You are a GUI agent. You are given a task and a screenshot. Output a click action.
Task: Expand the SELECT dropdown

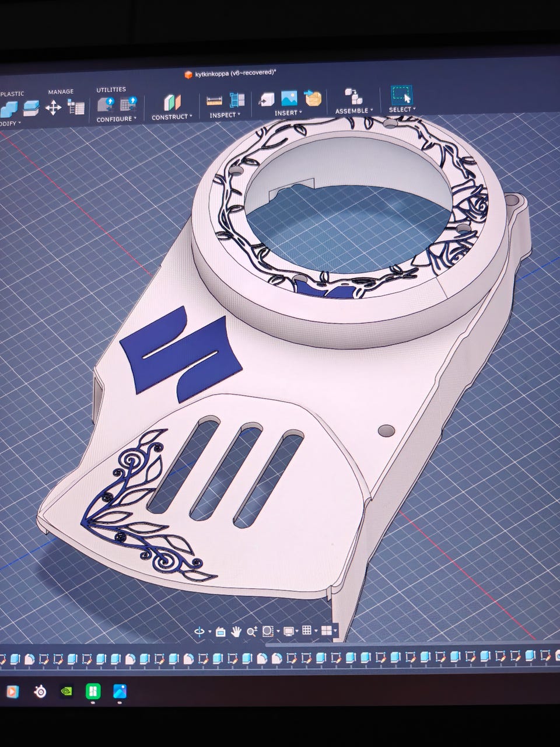pos(402,110)
